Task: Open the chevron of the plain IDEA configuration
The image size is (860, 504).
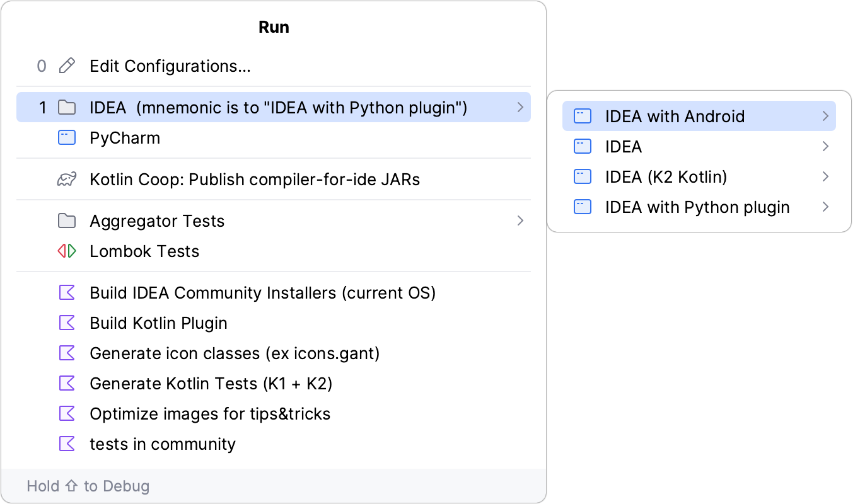Action: pyautogui.click(x=825, y=147)
